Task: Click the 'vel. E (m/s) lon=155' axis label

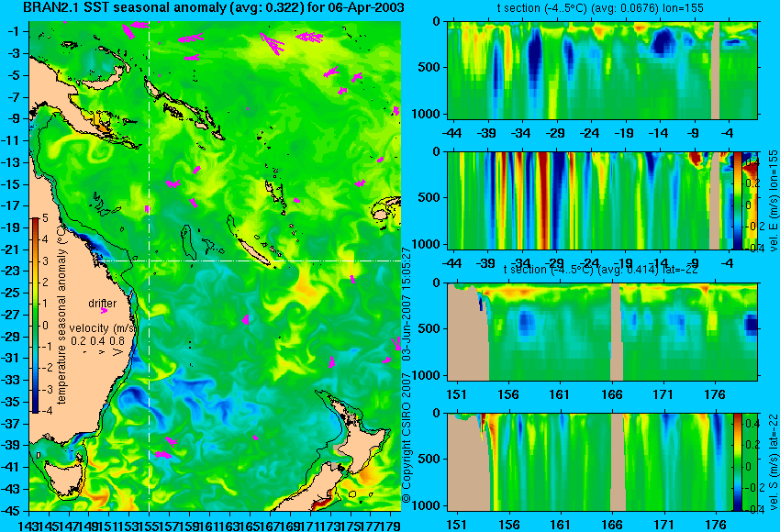Action: pos(774,200)
